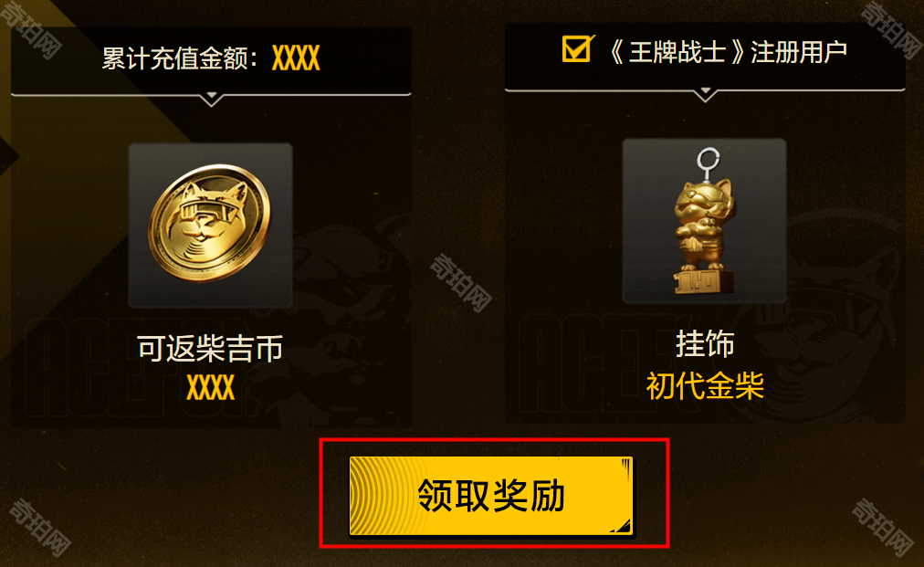Click the keyring loop atop the pendant

(708, 159)
